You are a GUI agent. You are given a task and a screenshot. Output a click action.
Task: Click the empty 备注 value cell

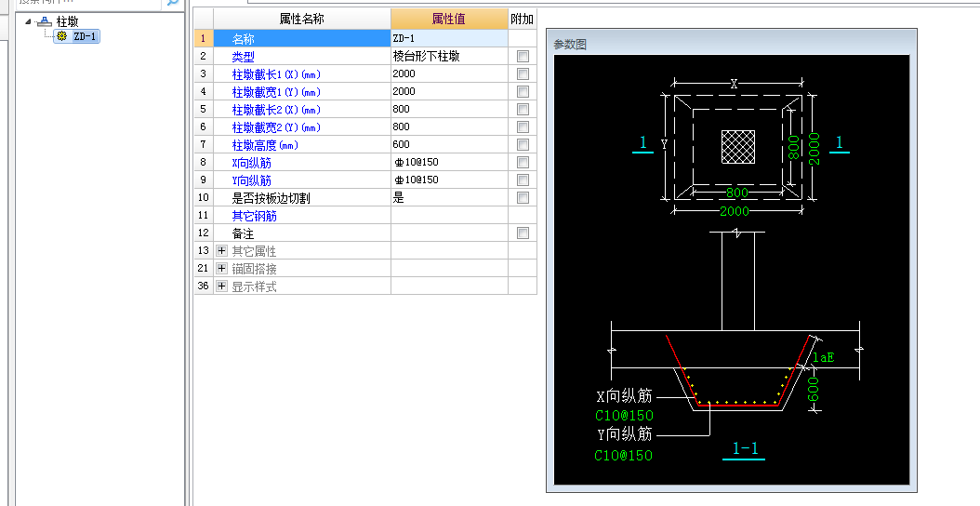tap(449, 233)
